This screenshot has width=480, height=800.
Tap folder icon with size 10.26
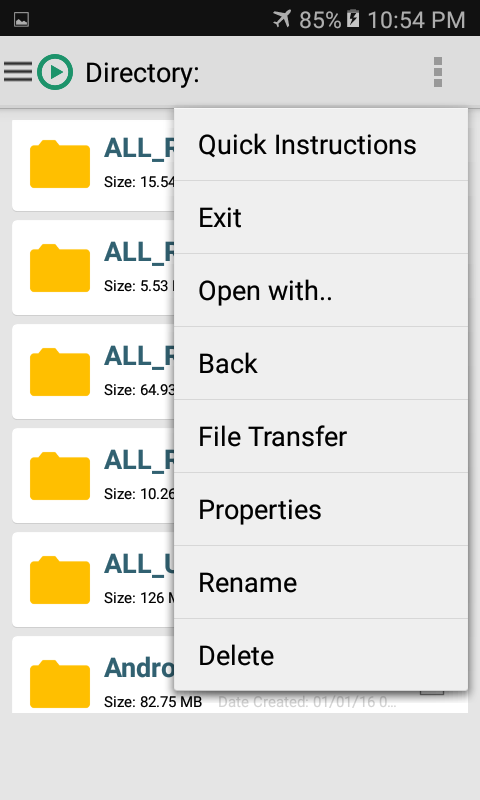click(60, 477)
